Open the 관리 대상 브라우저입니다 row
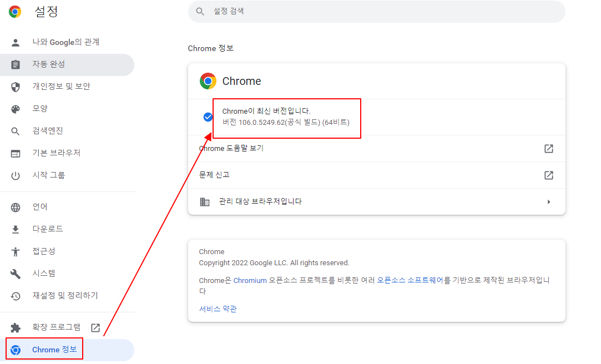 coord(376,201)
